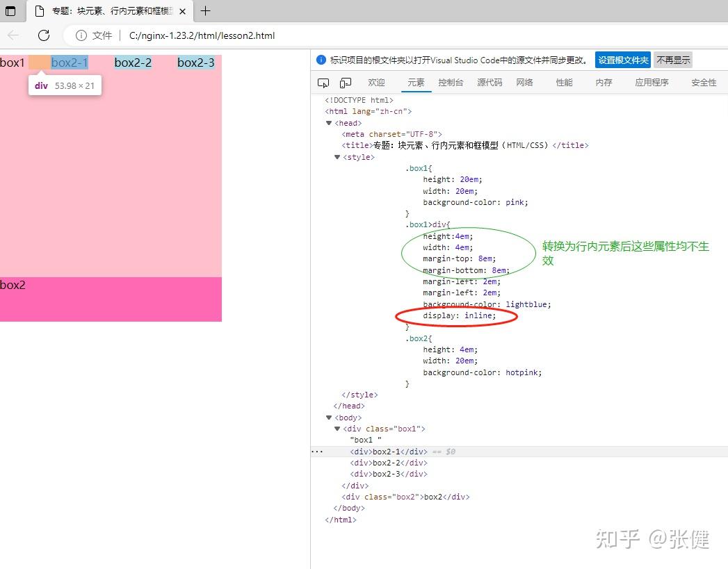Open the 源代码 tab
This screenshot has height=569, width=728.
tap(490, 83)
